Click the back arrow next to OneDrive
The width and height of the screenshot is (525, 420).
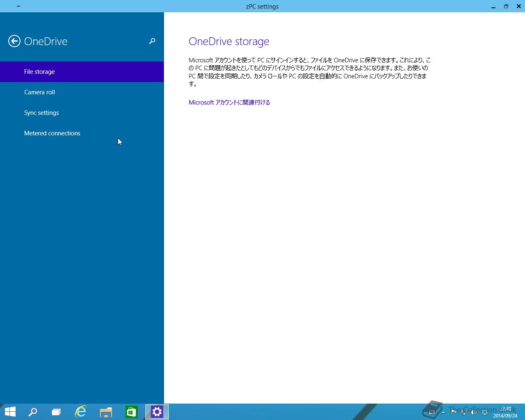pos(14,41)
